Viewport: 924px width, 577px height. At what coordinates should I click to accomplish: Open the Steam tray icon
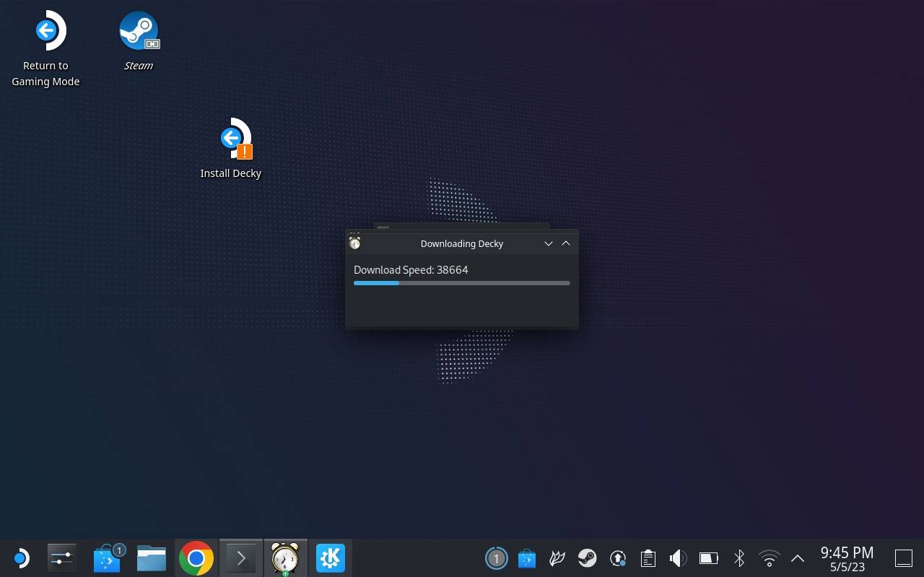[x=587, y=558]
